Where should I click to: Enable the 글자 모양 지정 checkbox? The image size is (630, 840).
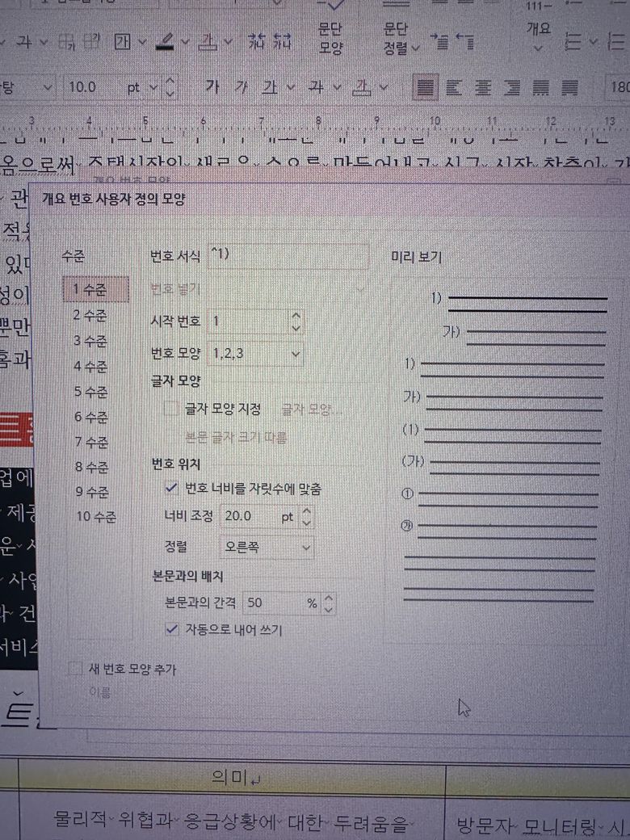171,409
